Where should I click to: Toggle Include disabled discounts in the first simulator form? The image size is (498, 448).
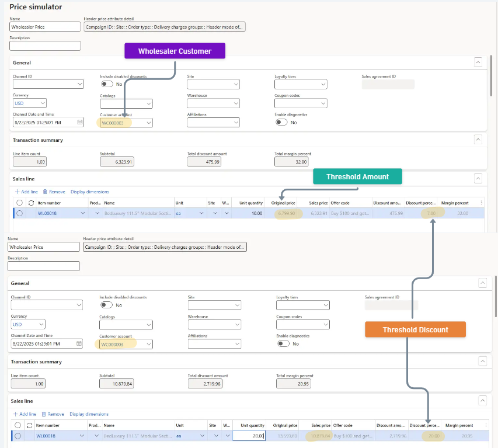[107, 84]
